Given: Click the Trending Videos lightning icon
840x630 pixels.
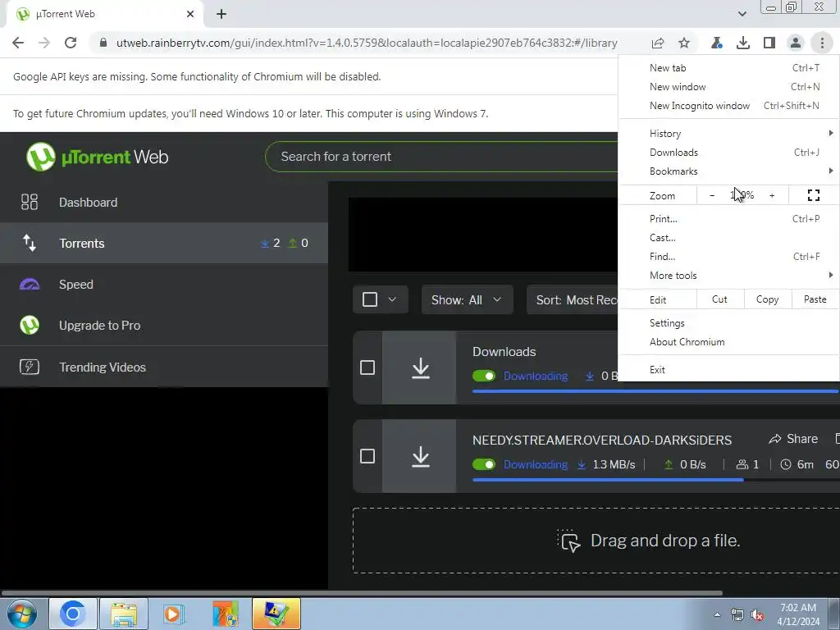Looking at the screenshot, I should click(30, 367).
